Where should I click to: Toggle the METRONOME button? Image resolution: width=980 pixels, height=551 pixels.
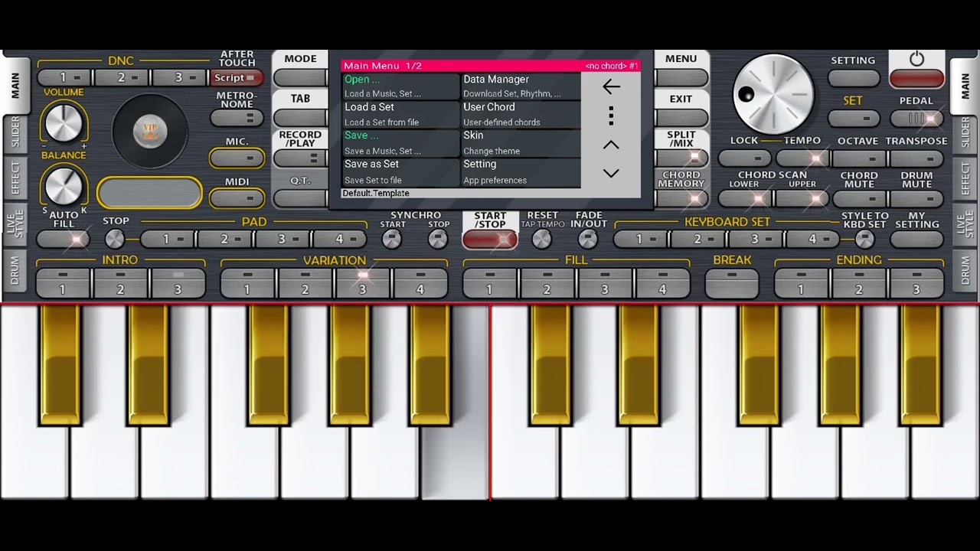tap(237, 118)
